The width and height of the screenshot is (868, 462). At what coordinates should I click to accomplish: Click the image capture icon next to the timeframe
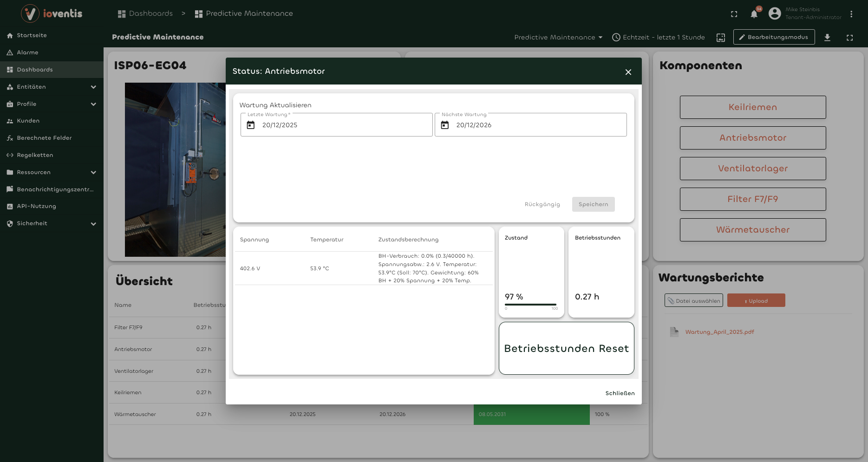click(720, 37)
